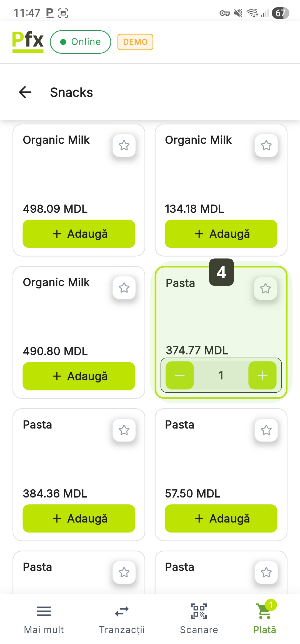The width and height of the screenshot is (300, 644).
Task: Add the 498.09 MDL Organic Milk
Action: (79, 234)
